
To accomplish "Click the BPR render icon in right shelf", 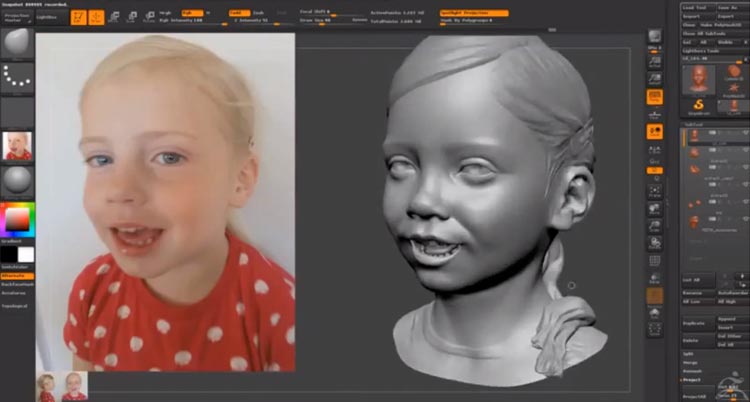I will [655, 35].
